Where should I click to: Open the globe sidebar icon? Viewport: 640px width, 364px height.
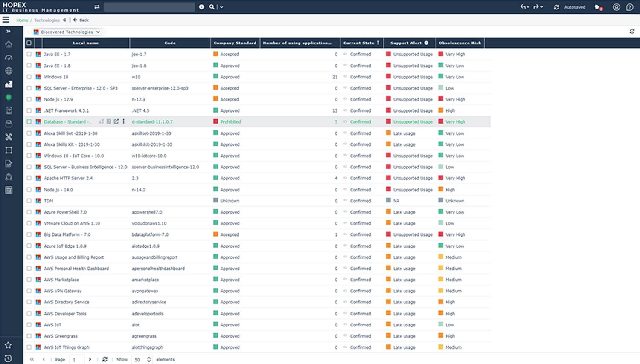point(9,71)
